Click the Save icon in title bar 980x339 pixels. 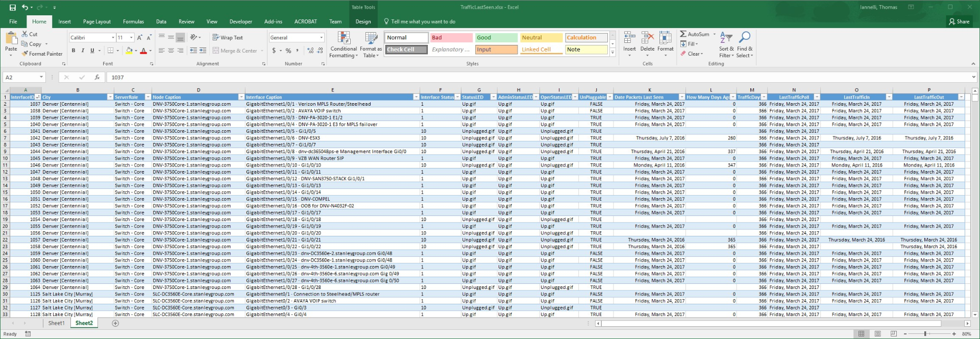click(x=13, y=8)
